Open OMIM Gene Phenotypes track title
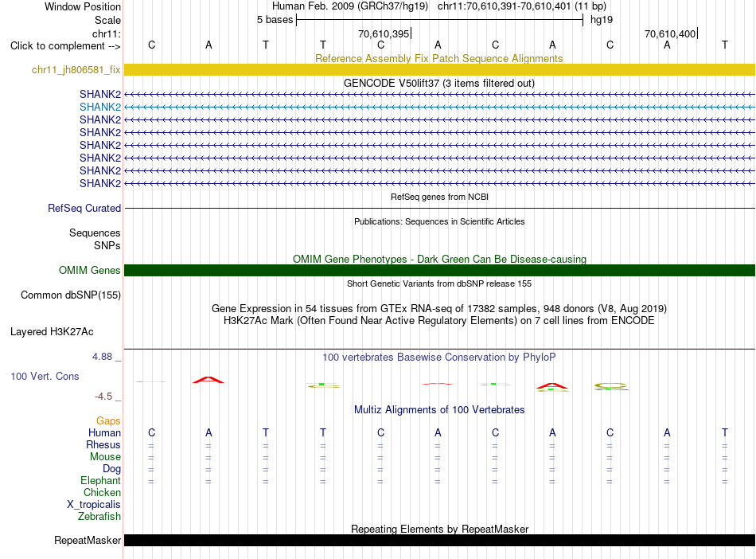 tap(439, 259)
